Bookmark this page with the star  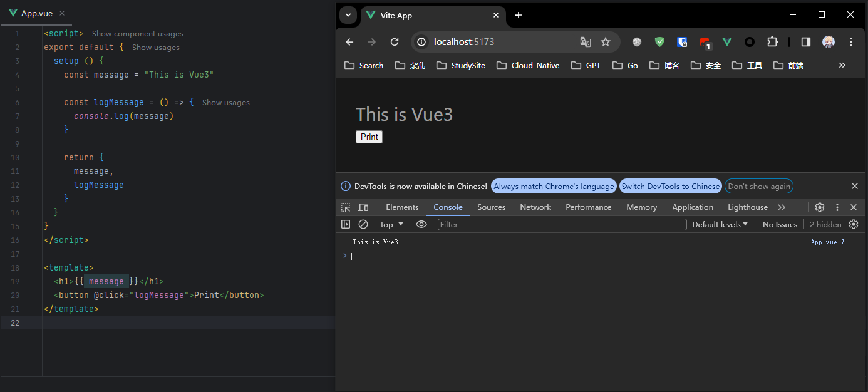[606, 42]
